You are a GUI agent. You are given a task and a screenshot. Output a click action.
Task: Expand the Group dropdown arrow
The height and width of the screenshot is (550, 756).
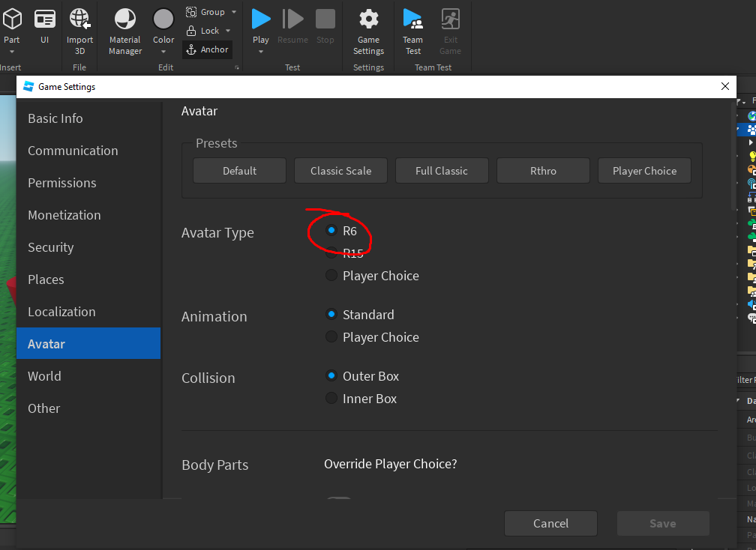(233, 12)
